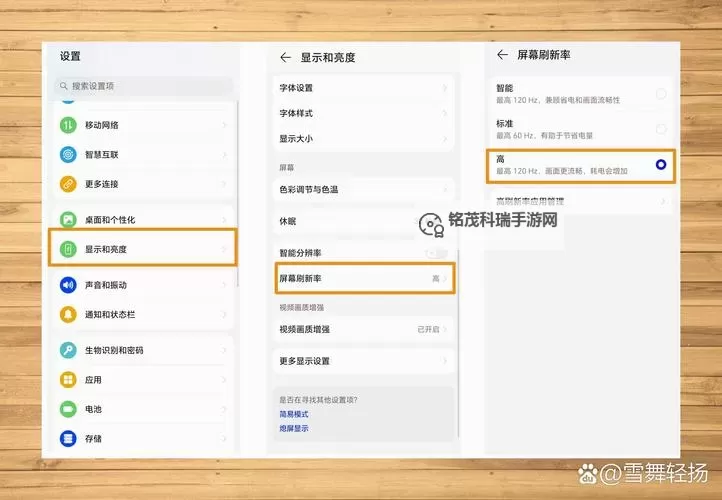Open 声音和振动 menu entry
722x500 pixels.
click(x=144, y=285)
